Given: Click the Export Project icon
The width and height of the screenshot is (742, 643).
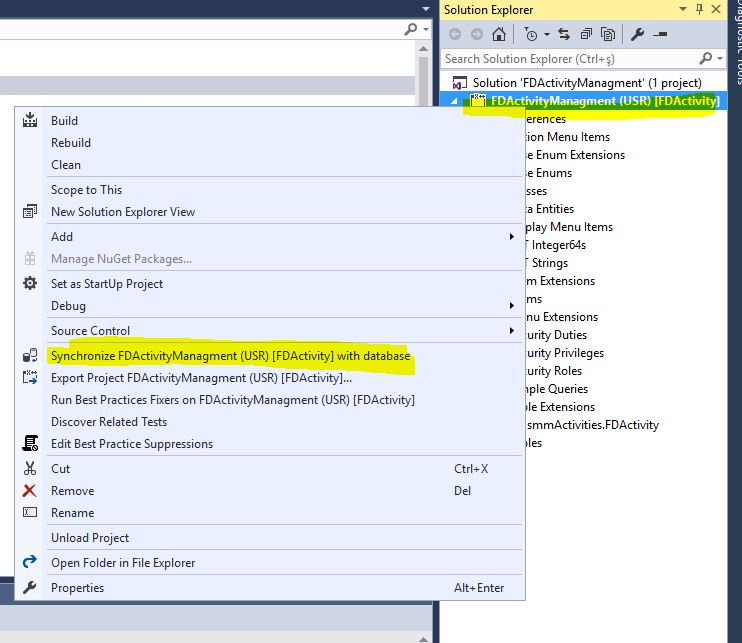Looking at the screenshot, I should 30,377.
